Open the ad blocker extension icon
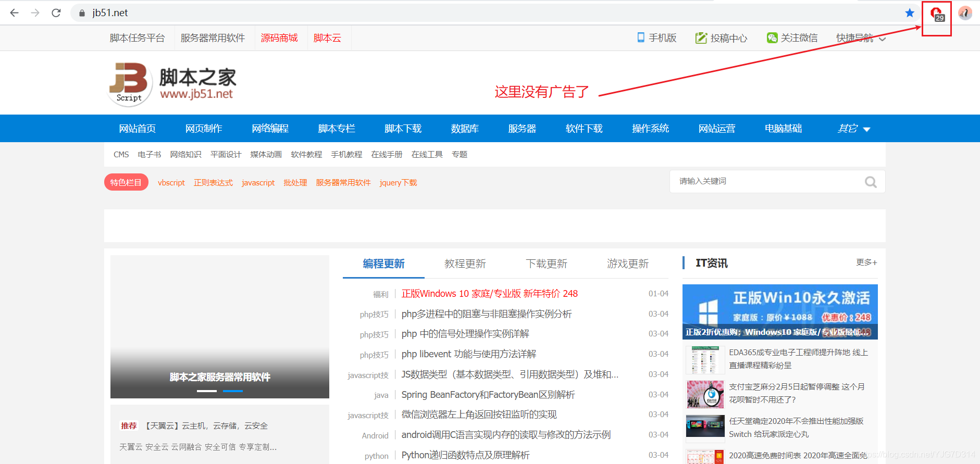This screenshot has width=980, height=464. tap(937, 14)
